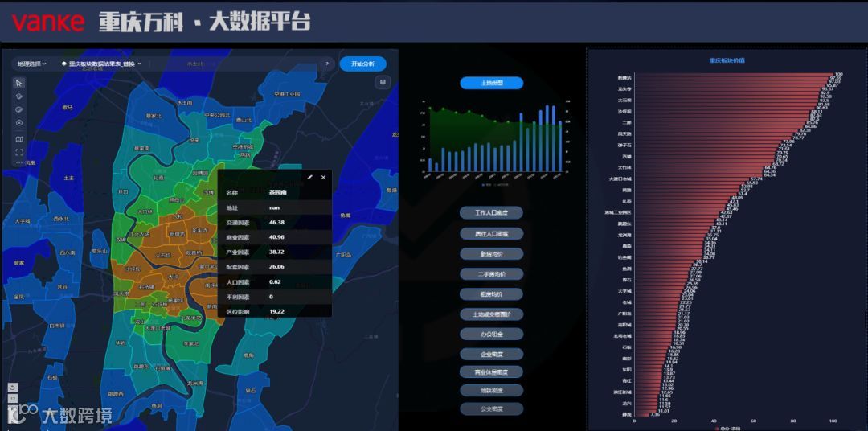Click the 商业因素 value 40.96 in popup

coord(276,237)
